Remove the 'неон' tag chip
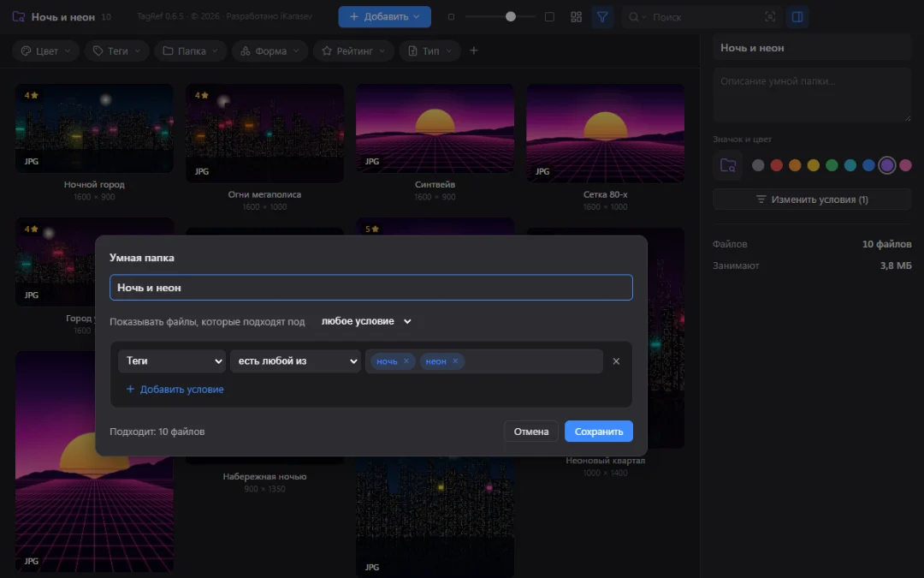The image size is (924, 578). coord(455,361)
